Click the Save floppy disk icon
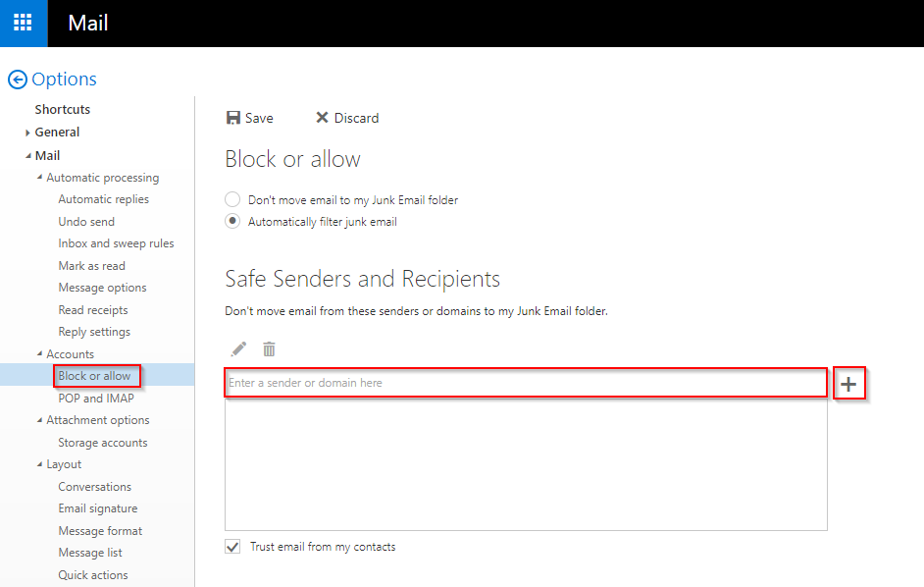 (233, 118)
